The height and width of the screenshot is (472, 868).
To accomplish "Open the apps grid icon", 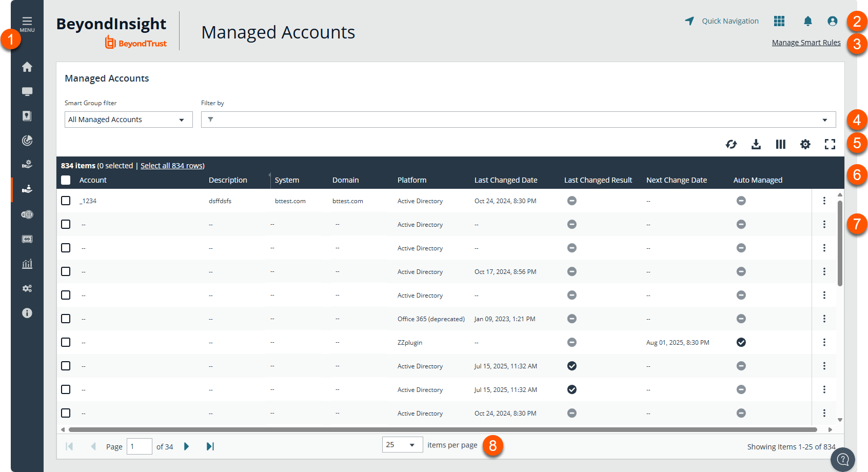I will pyautogui.click(x=779, y=21).
